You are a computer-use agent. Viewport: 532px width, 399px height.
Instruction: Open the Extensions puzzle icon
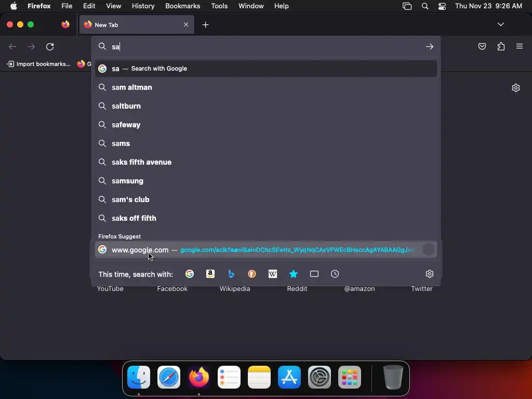tap(501, 46)
